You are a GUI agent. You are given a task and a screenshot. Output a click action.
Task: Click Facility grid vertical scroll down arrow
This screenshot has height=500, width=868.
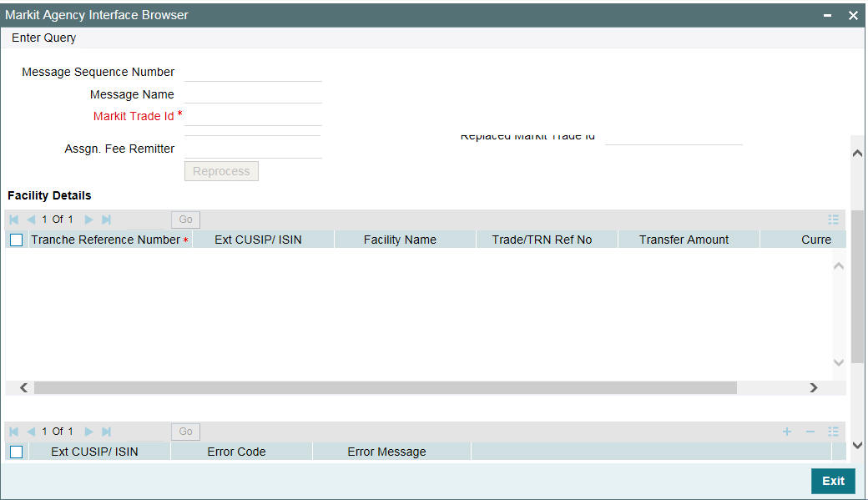pyautogui.click(x=839, y=362)
